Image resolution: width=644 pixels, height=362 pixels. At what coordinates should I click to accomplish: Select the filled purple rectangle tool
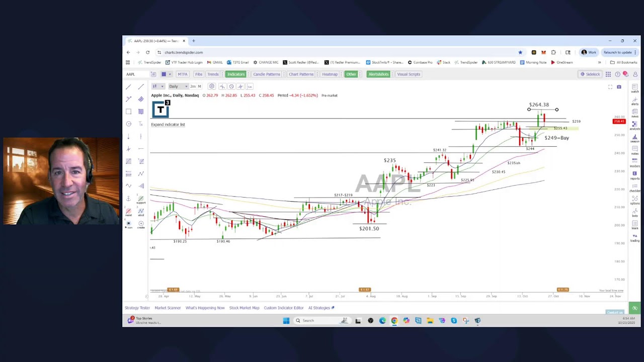[x=141, y=112]
